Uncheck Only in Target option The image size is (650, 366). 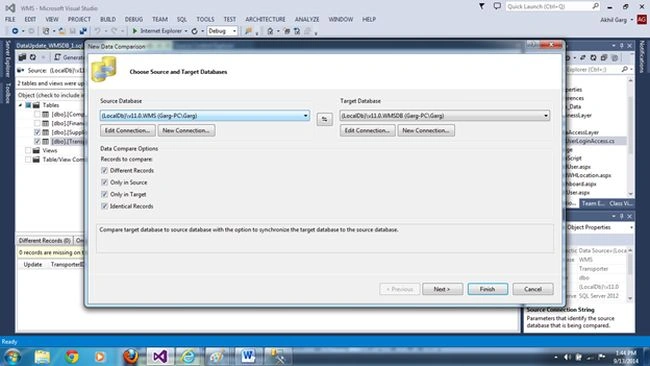tap(104, 194)
